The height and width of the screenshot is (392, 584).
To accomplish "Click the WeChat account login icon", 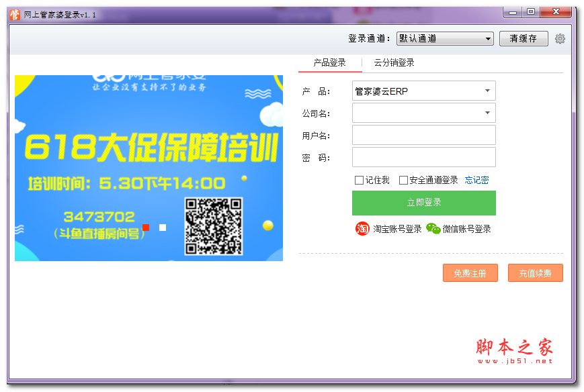I will tap(433, 228).
